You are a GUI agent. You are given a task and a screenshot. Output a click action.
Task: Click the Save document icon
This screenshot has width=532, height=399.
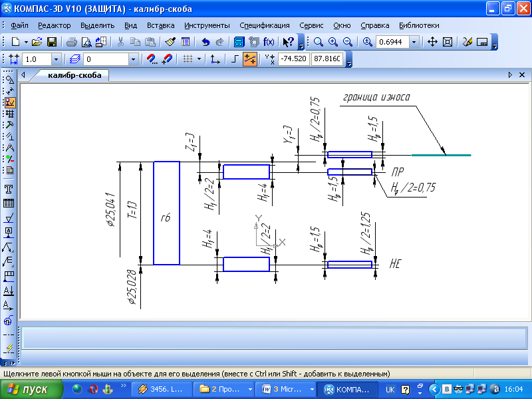pos(51,42)
